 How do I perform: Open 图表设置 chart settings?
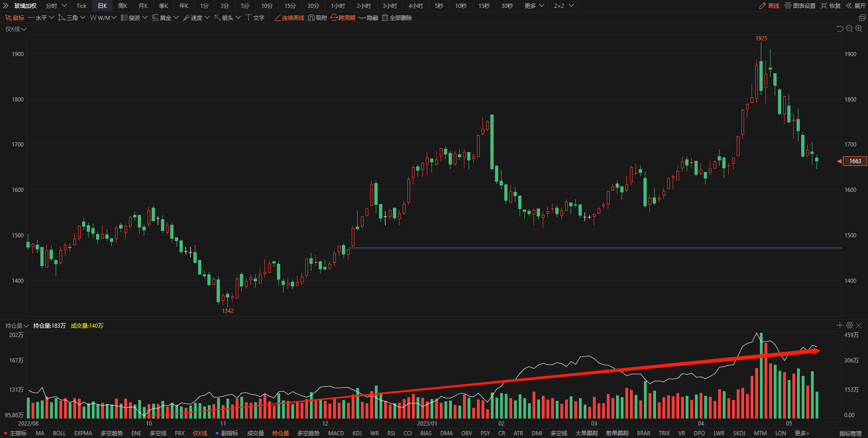tap(800, 6)
